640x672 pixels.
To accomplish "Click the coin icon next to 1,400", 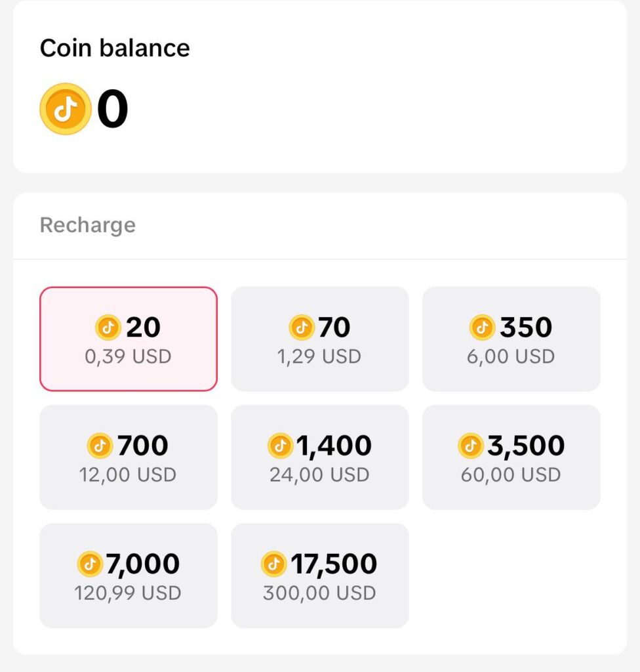I will (x=280, y=446).
